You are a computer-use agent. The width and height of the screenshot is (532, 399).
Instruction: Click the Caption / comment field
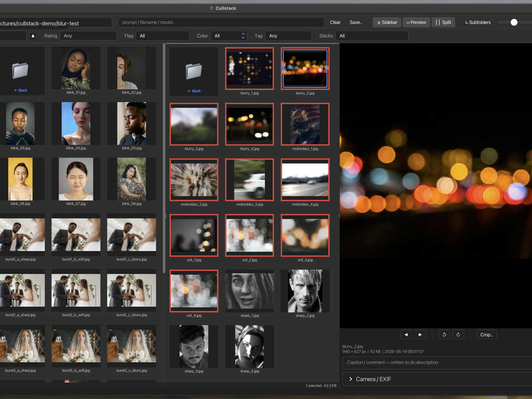(437, 362)
